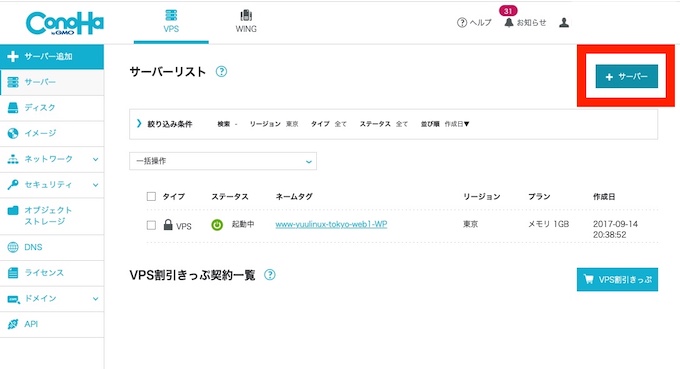
Task: Click the ステータス column header
Action: tap(230, 197)
